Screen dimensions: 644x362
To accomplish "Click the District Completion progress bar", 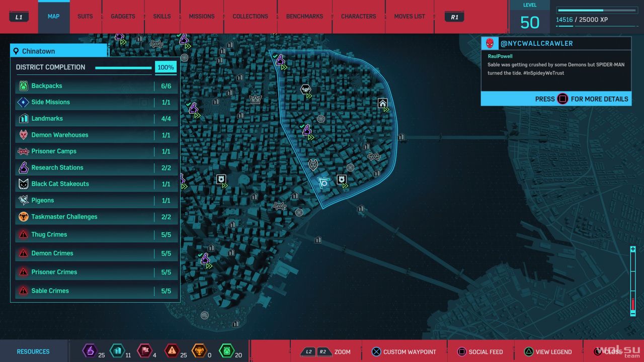I will coord(123,68).
